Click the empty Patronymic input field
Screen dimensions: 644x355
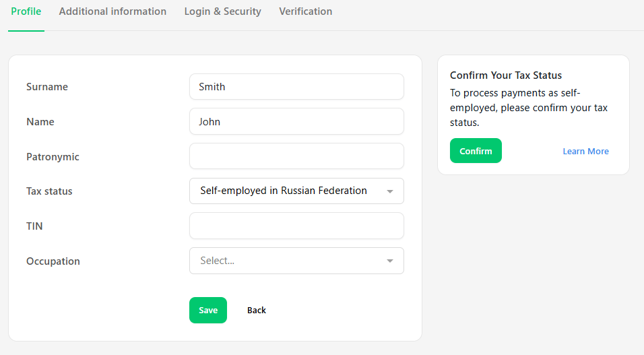[296, 156]
